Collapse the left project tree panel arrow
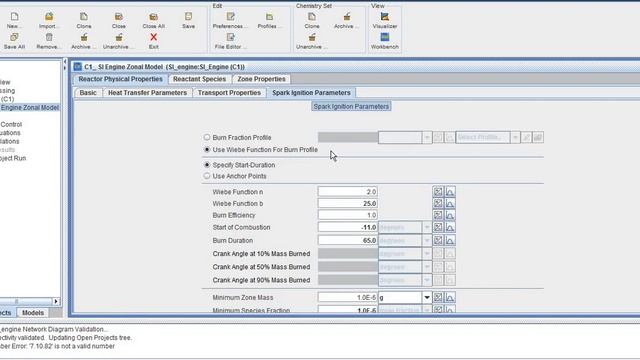The height and width of the screenshot is (360, 640). 64,62
